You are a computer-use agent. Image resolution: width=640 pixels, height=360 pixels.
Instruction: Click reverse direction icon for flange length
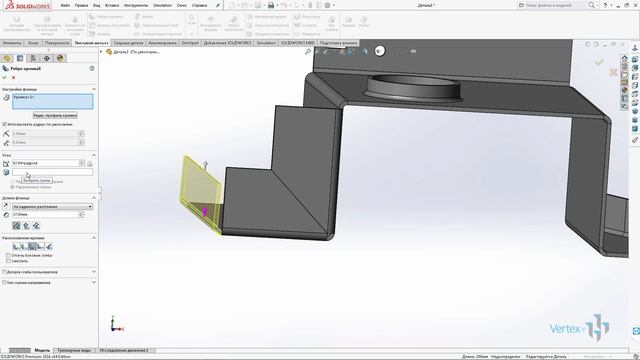pos(6,207)
